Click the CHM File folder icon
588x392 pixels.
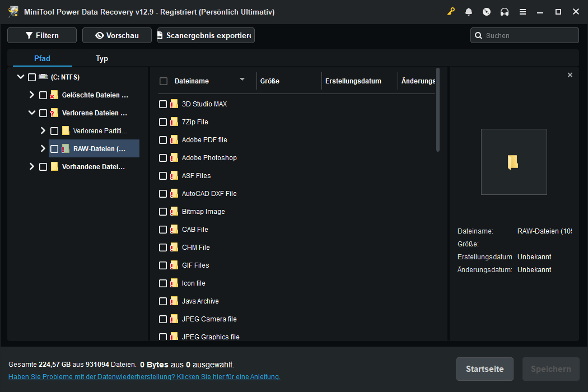tap(174, 247)
